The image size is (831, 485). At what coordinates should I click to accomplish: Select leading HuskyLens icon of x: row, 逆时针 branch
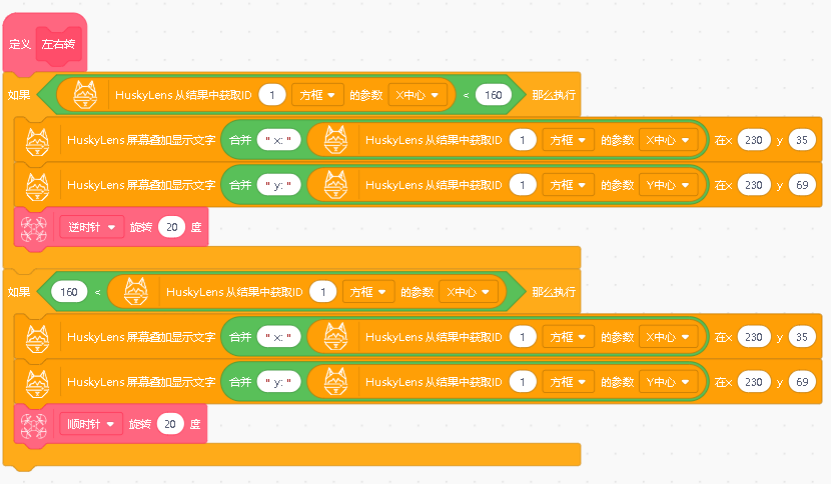(38, 141)
